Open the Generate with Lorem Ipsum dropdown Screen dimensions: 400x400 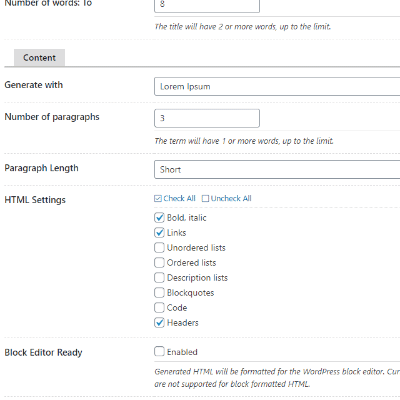[x=277, y=87]
